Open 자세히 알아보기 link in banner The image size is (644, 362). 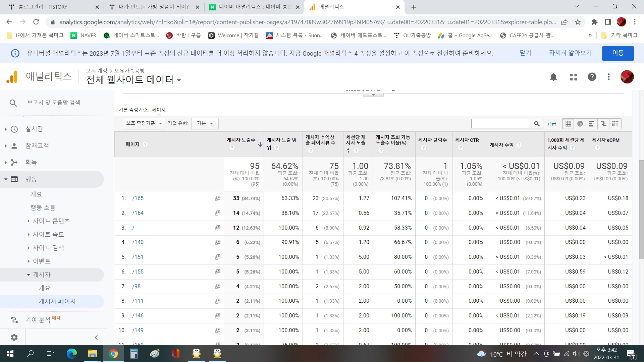coord(570,53)
